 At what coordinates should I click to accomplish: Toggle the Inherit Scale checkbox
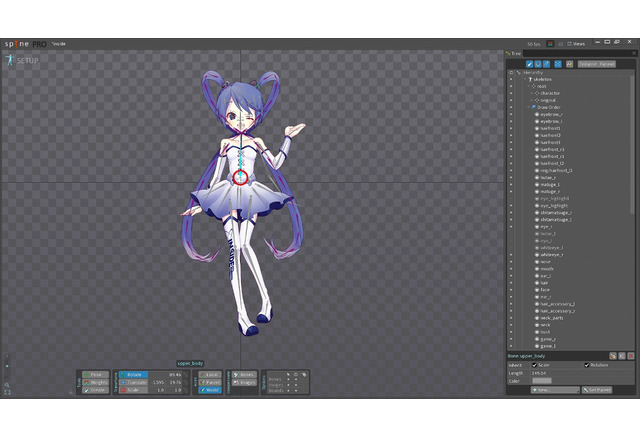[x=534, y=365]
